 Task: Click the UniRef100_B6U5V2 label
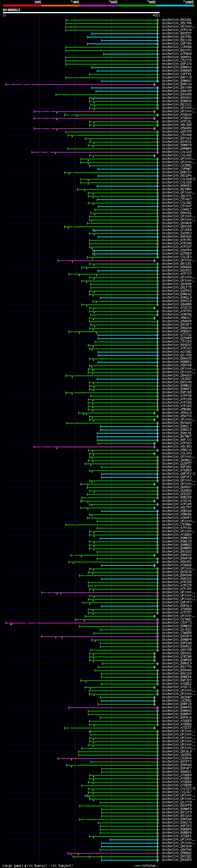coord(176,271)
